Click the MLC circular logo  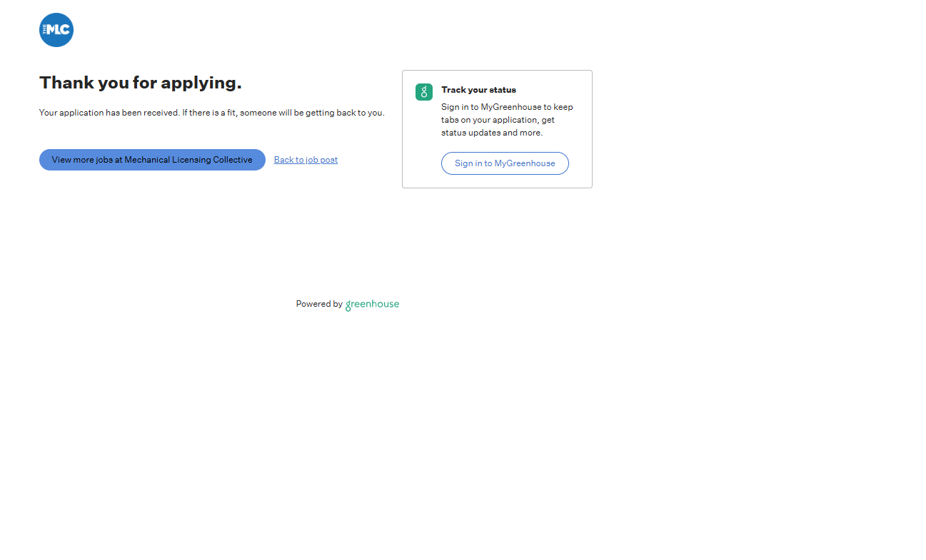(56, 30)
